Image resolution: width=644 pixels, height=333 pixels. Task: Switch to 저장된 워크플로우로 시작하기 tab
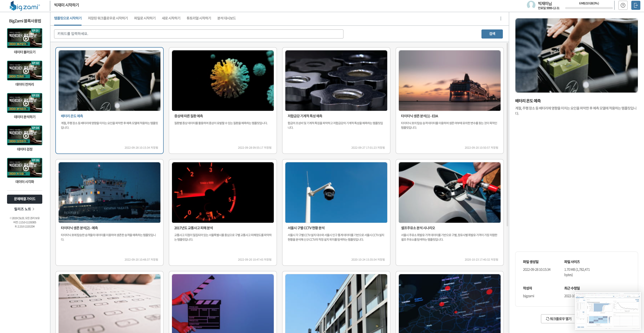coord(108,18)
